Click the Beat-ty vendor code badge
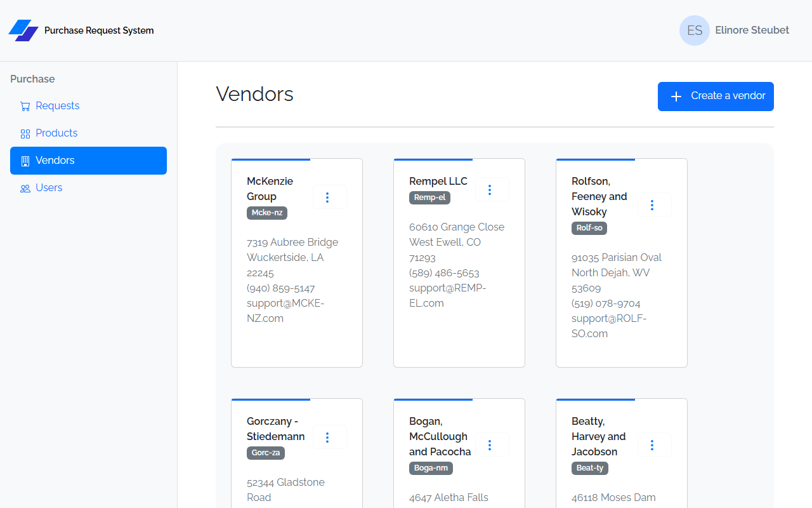The width and height of the screenshot is (812, 508). click(x=590, y=468)
